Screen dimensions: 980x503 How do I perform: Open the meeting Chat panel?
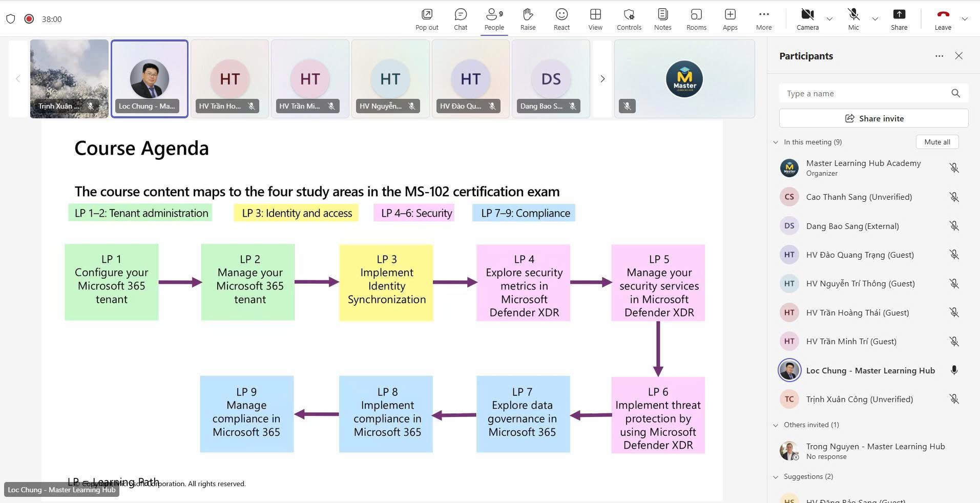460,19
